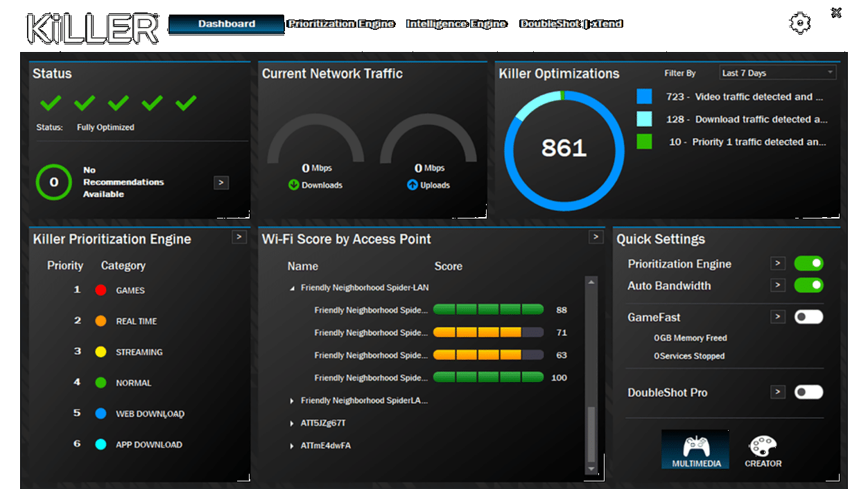Open recommendations arrow in Status panel
This screenshot has height=489, width=868.
tap(221, 182)
